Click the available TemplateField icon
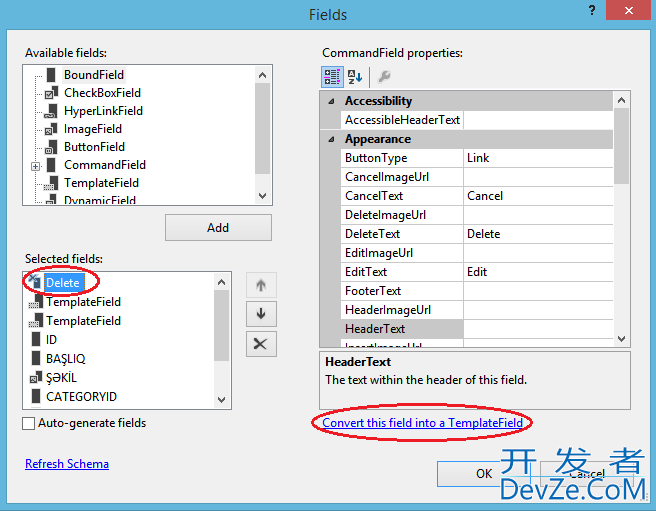656x511 pixels. click(51, 183)
